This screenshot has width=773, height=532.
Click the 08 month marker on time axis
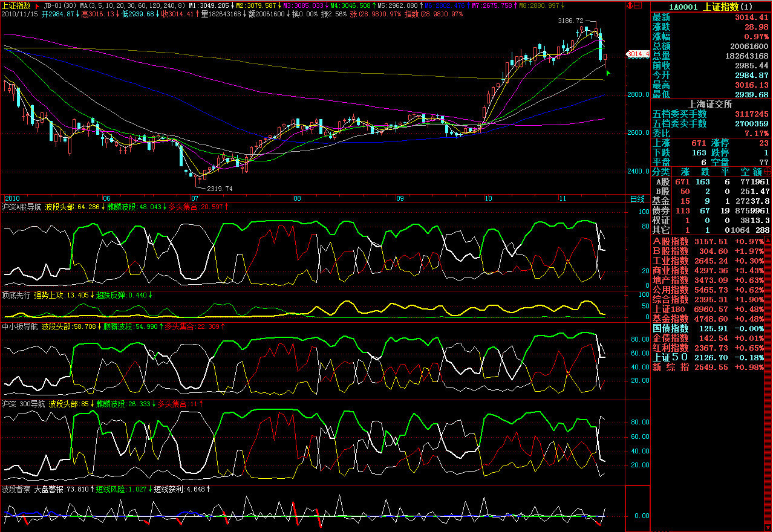click(x=297, y=198)
